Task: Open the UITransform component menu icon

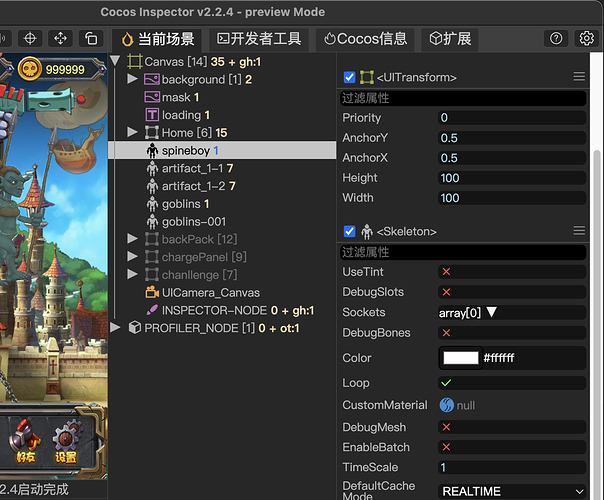Action: coord(579,77)
